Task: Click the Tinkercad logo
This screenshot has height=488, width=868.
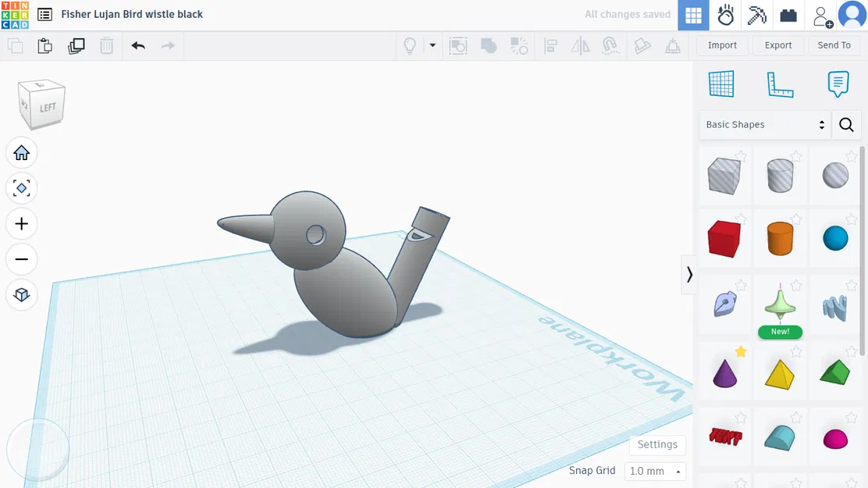Action: 15,15
